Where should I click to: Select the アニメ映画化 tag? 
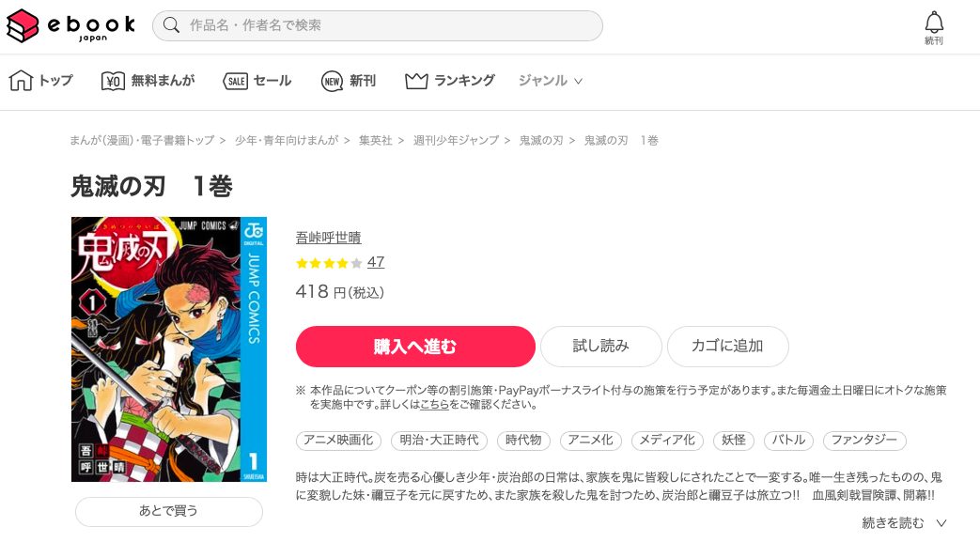[338, 441]
